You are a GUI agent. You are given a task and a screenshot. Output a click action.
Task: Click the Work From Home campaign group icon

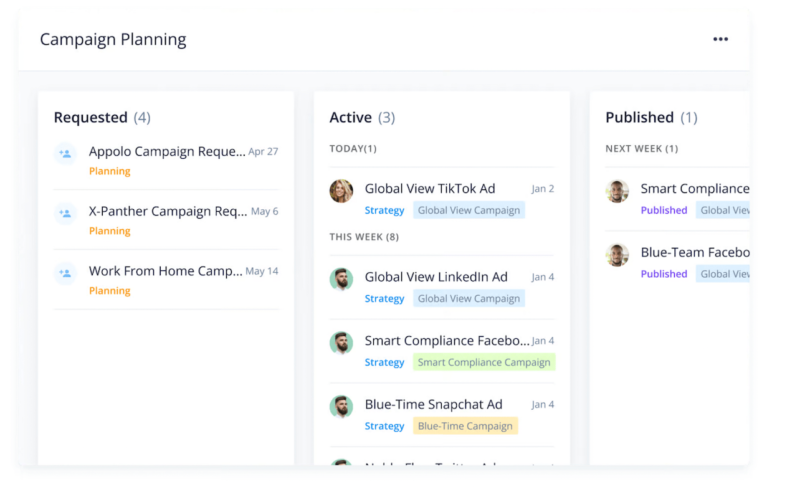(x=65, y=273)
